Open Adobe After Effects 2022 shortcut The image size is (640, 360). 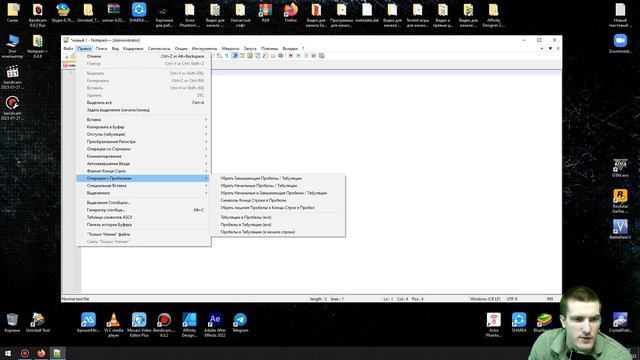click(215, 325)
